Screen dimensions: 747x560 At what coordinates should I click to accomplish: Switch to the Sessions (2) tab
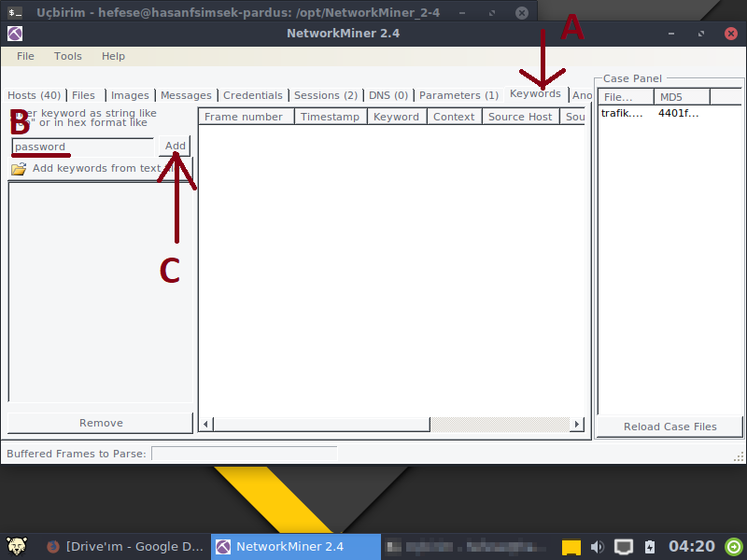pyautogui.click(x=325, y=95)
